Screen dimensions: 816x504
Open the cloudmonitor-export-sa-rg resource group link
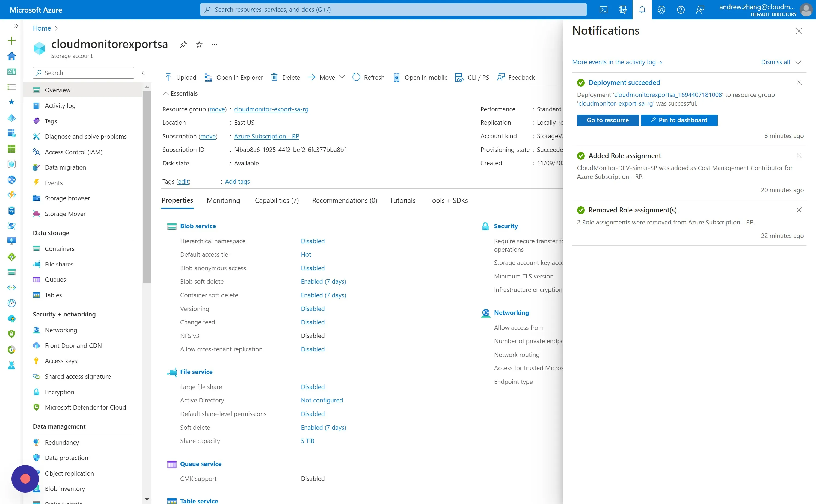271,109
